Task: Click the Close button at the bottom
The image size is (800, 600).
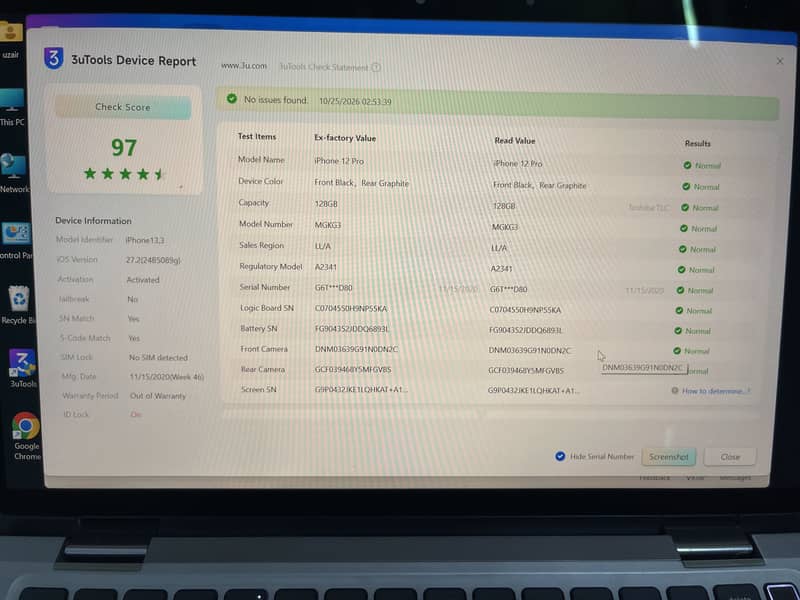Action: [x=730, y=457]
